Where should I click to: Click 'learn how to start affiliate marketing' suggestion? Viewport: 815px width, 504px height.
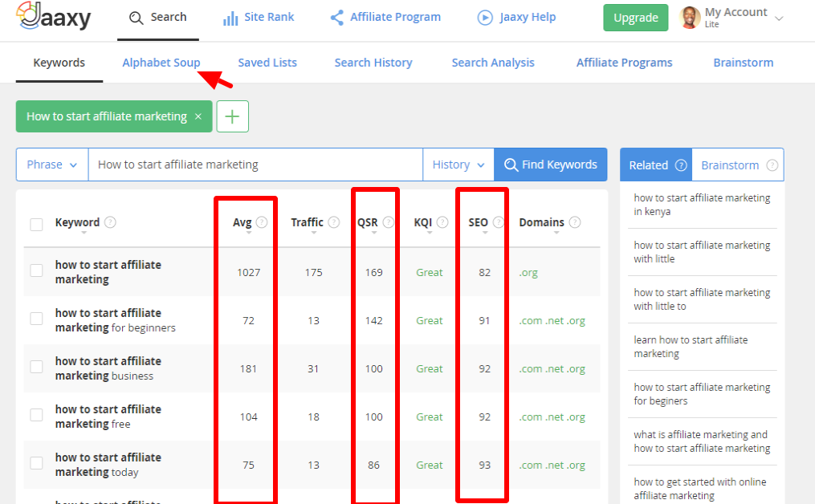click(691, 347)
